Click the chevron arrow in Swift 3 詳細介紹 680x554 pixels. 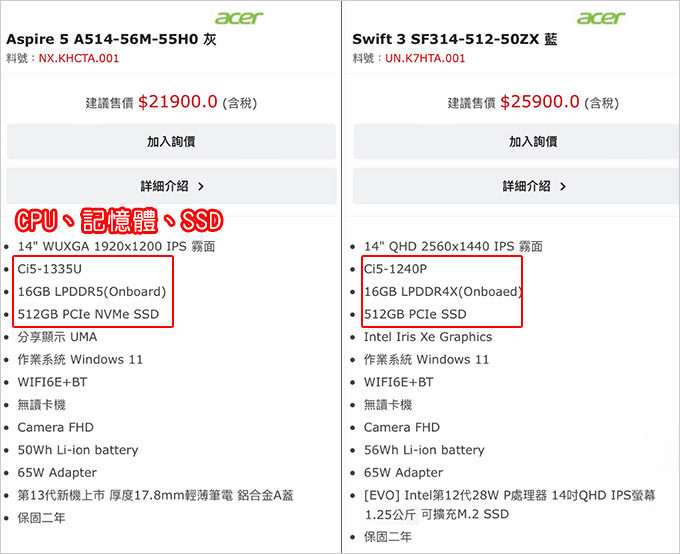(x=563, y=187)
